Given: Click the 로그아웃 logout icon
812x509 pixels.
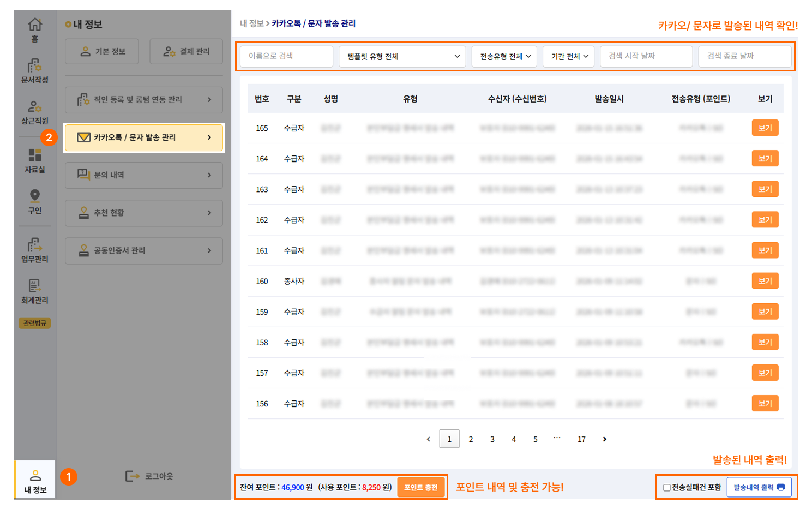Looking at the screenshot, I should (x=133, y=476).
